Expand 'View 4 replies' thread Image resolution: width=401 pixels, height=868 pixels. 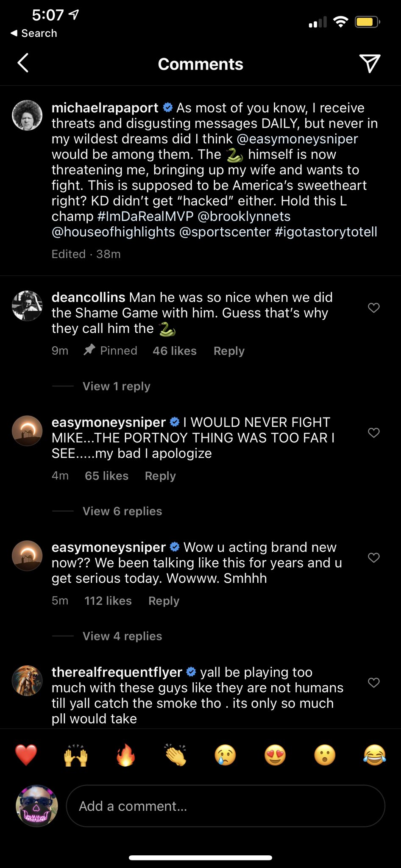tap(122, 636)
